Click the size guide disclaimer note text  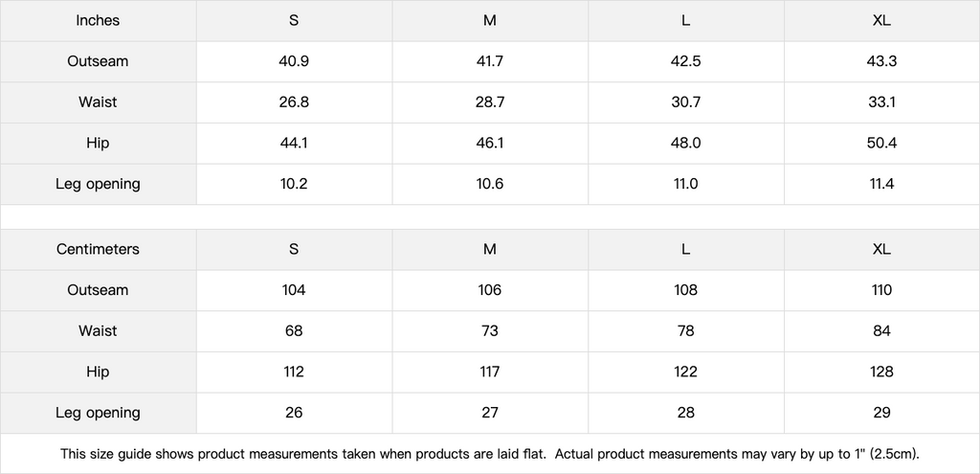click(x=490, y=454)
